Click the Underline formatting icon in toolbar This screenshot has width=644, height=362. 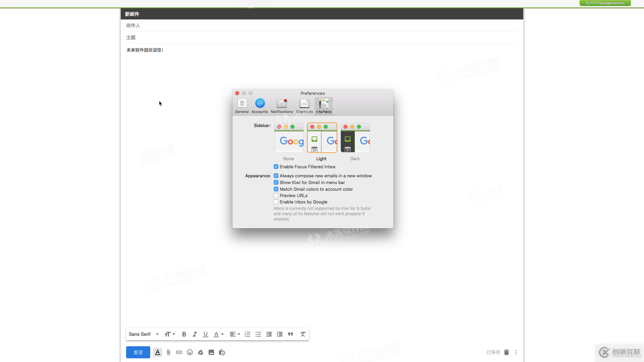(x=205, y=334)
